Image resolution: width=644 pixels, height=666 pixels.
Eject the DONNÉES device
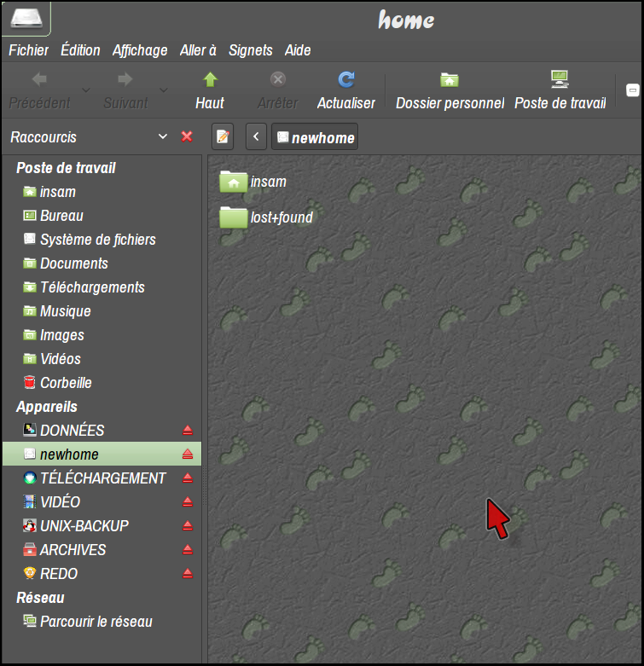click(188, 431)
